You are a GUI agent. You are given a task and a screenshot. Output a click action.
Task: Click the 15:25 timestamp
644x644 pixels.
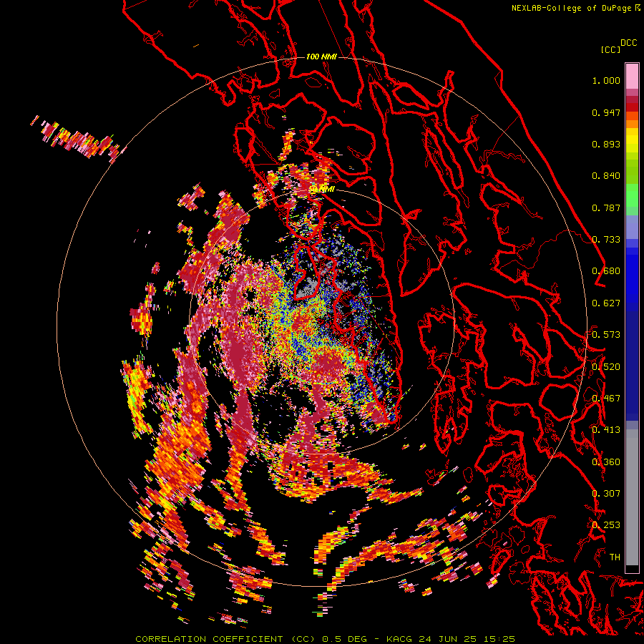(x=499, y=639)
